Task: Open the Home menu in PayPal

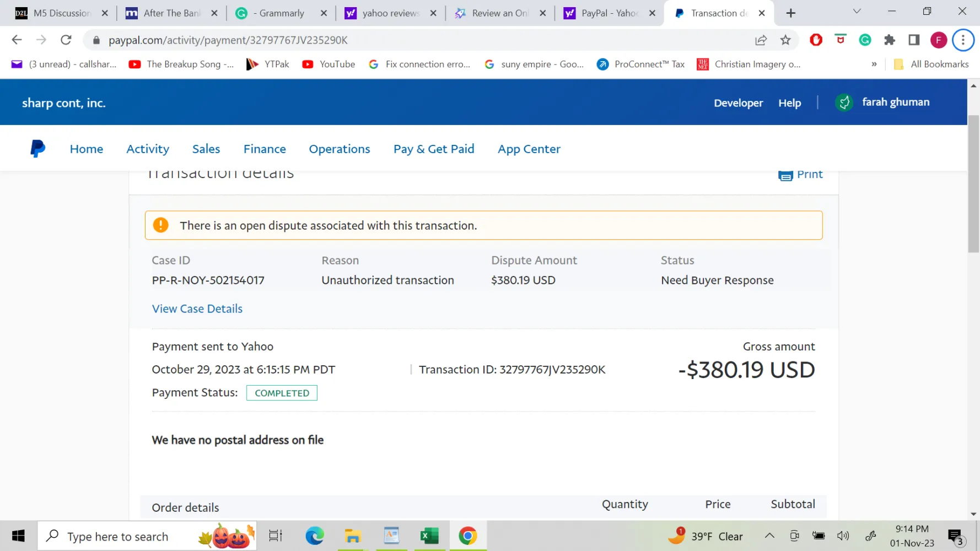Action: [87, 149]
